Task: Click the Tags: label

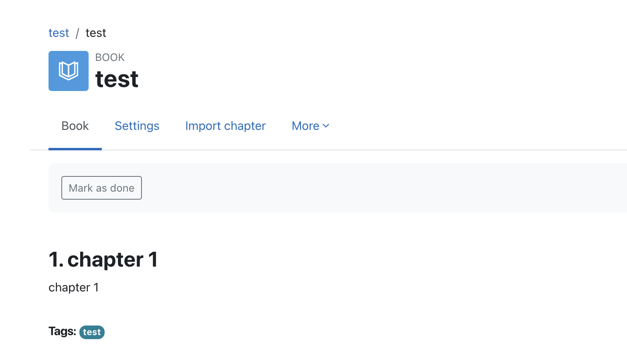Action: (62, 331)
